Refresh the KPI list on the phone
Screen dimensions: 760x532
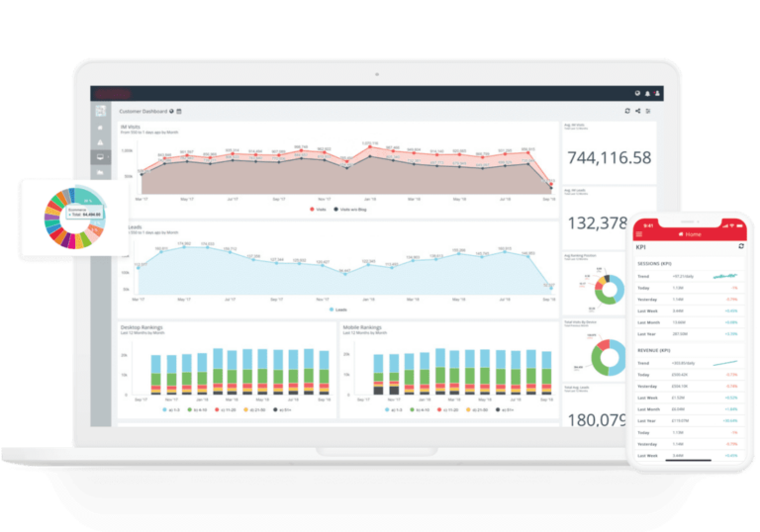point(741,246)
